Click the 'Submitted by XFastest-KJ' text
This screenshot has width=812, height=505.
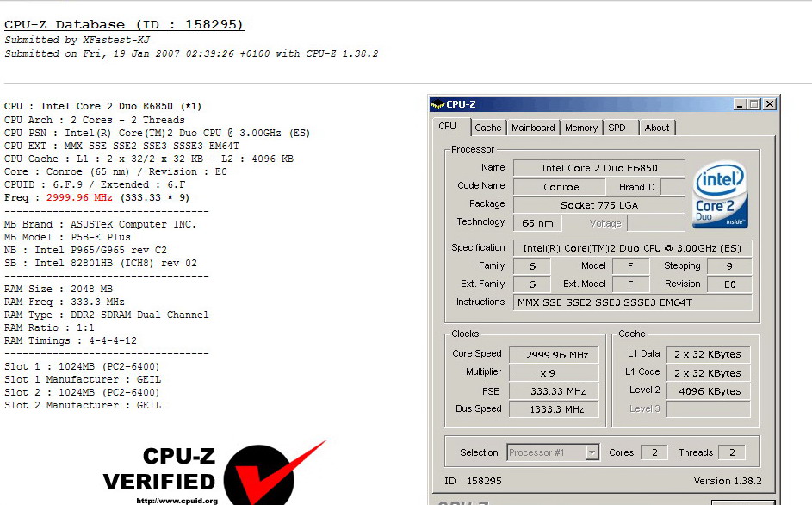pyautogui.click(x=77, y=40)
